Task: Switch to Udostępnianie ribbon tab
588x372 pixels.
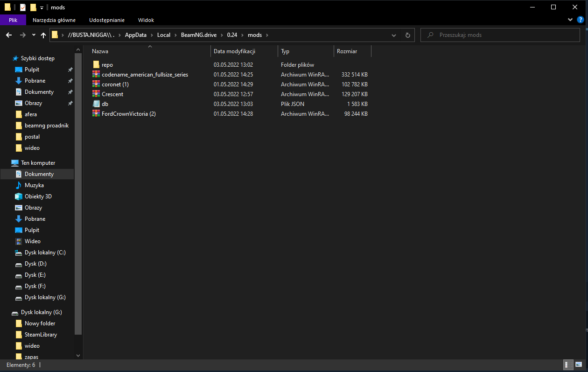Action: (108, 20)
